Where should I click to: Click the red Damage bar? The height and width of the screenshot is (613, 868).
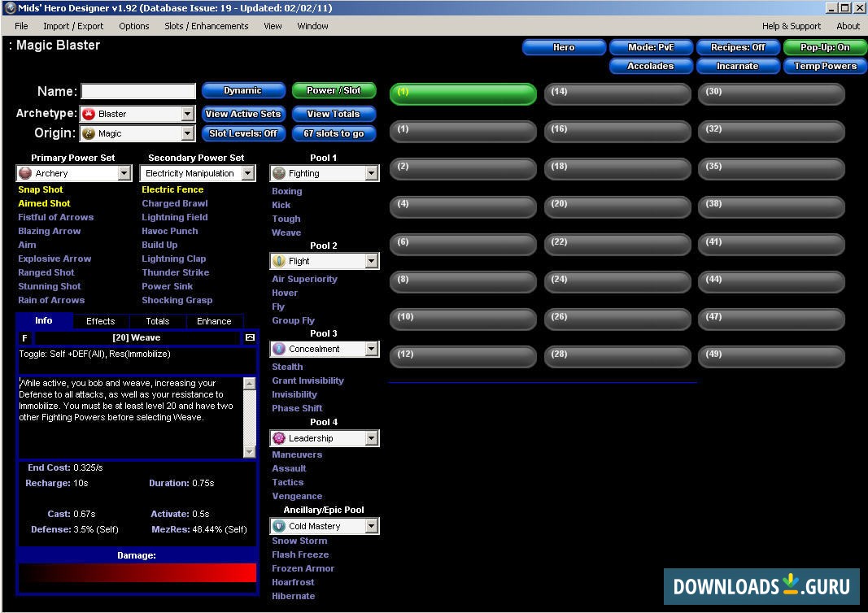[x=137, y=572]
